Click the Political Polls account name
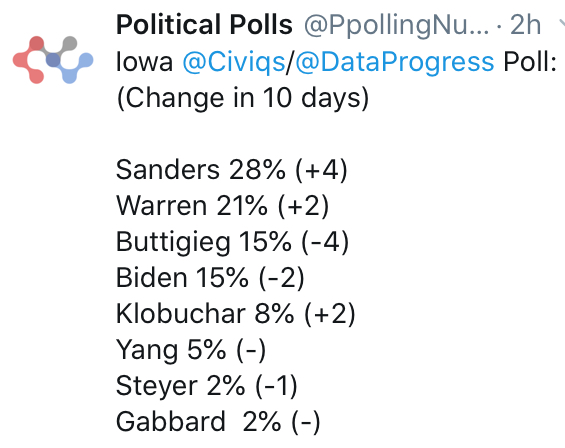 (x=204, y=25)
